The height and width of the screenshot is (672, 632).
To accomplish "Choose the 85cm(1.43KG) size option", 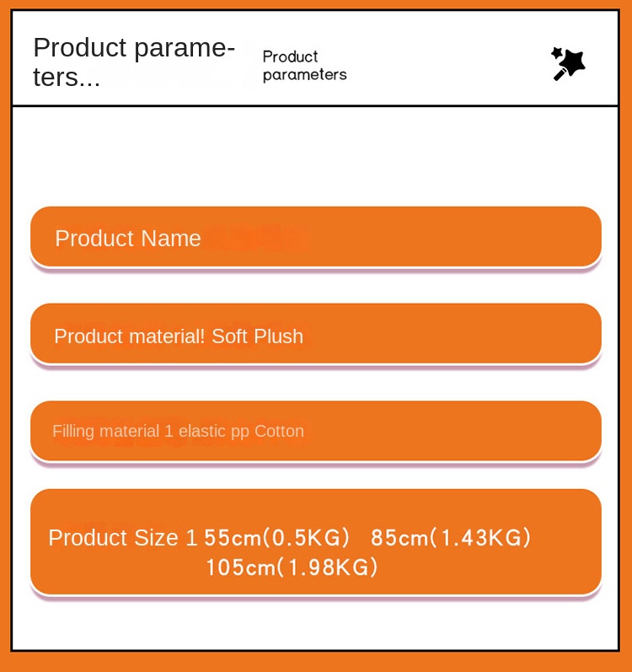I will (451, 538).
